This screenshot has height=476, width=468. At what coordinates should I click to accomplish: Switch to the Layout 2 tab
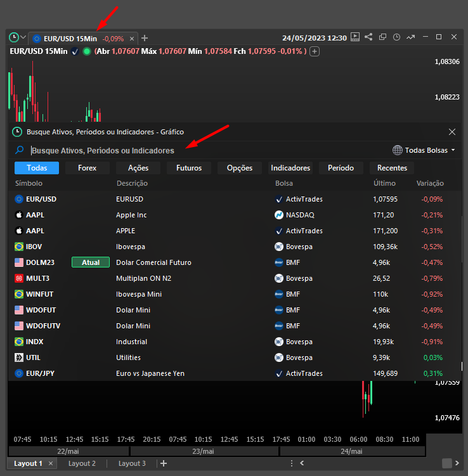tap(82, 463)
